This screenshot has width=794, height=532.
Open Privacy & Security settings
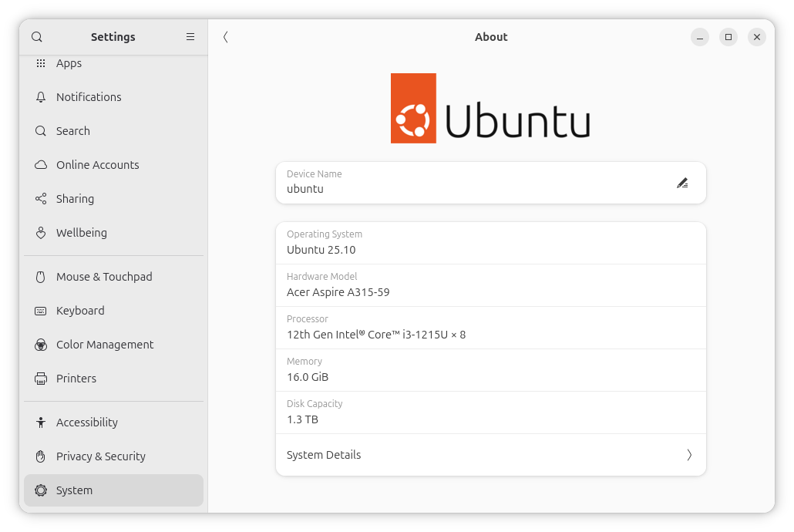pyautogui.click(x=100, y=456)
